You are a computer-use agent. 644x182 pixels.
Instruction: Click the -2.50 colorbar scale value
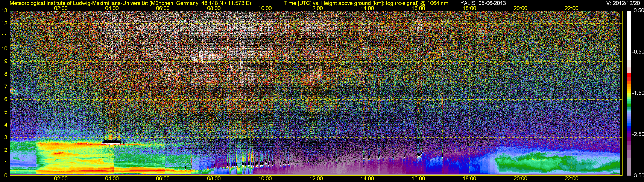tap(638, 134)
